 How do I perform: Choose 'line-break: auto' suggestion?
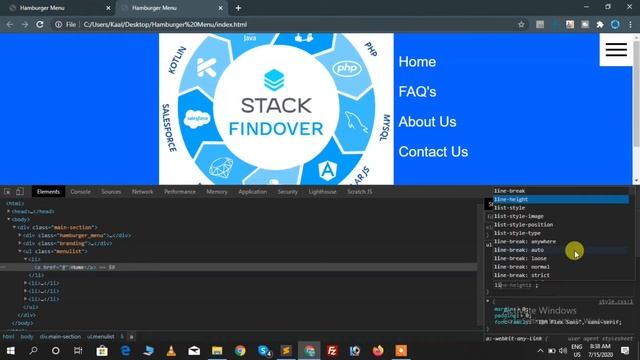561,250
